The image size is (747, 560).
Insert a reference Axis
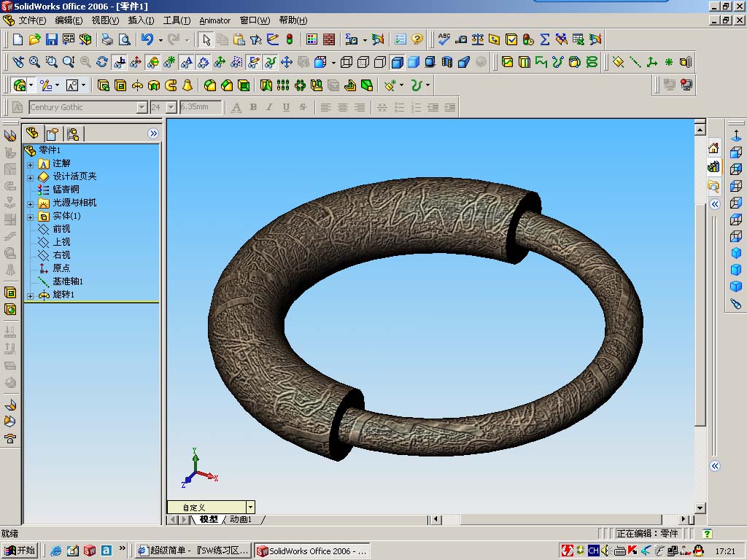click(635, 62)
